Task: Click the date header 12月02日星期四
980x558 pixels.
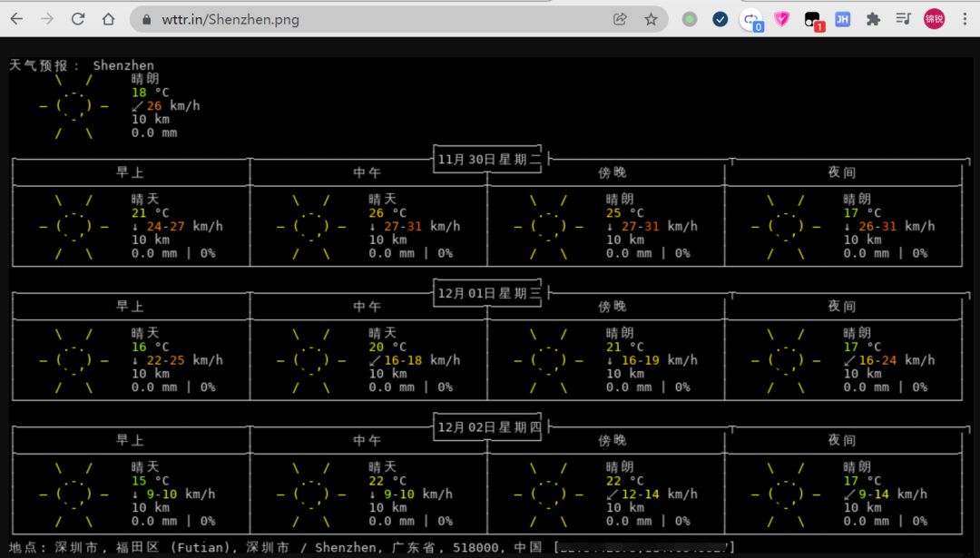Action: coord(489,426)
